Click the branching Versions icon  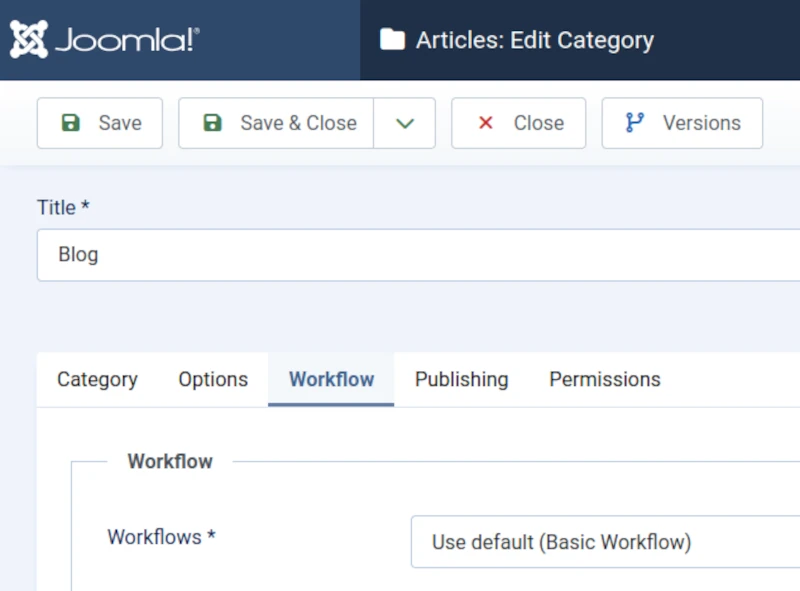tap(633, 122)
